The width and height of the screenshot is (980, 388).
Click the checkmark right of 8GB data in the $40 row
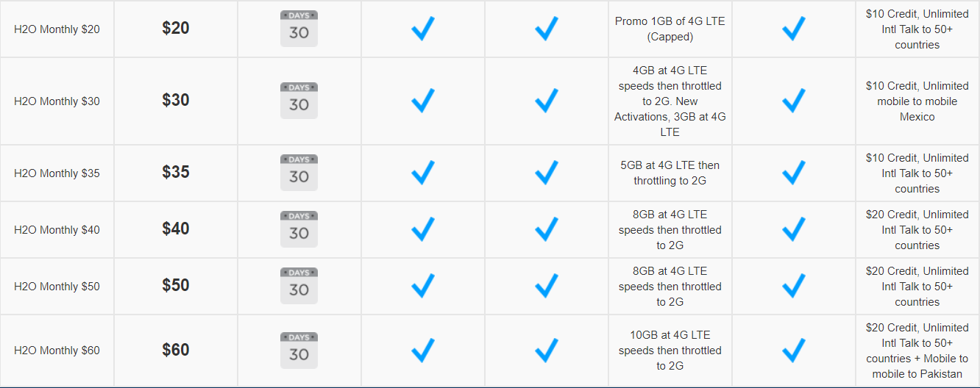tap(794, 229)
